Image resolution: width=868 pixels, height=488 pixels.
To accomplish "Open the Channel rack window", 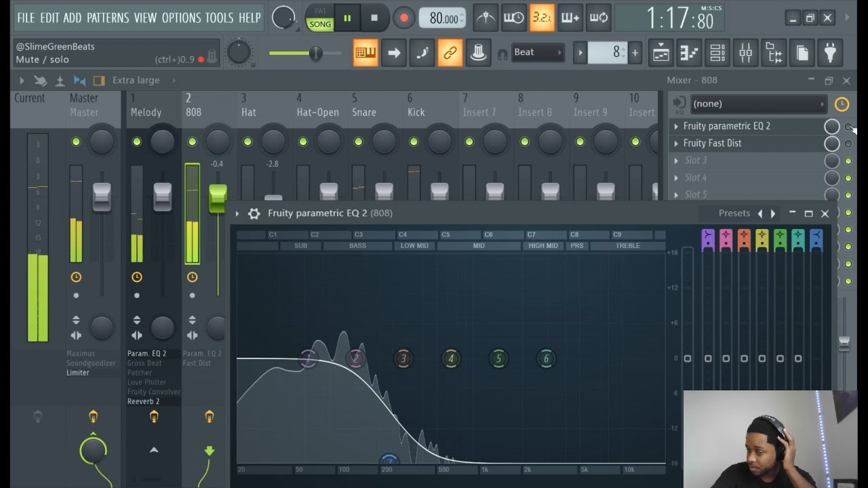I will point(717,53).
